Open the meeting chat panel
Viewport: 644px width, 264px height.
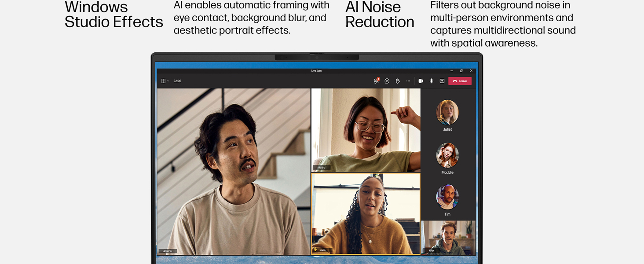[387, 81]
